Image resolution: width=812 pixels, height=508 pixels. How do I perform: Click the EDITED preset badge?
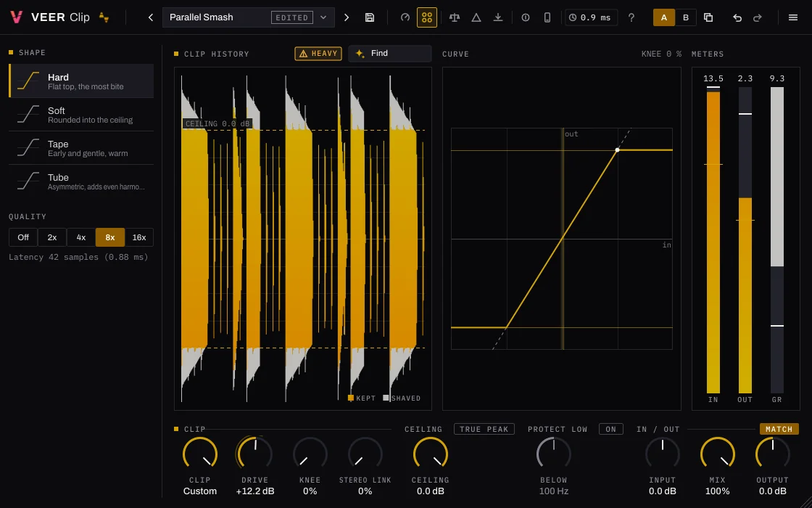(292, 17)
